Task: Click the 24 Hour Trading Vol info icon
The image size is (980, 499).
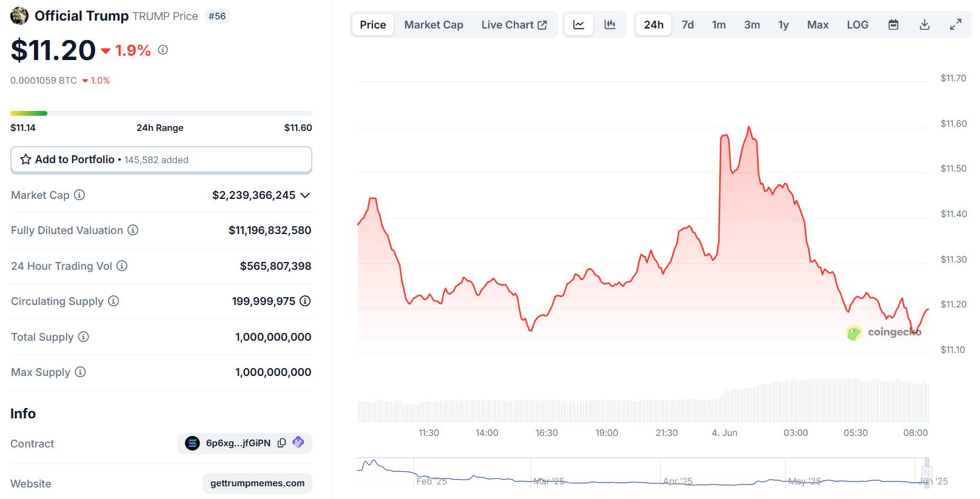Action: click(x=122, y=266)
